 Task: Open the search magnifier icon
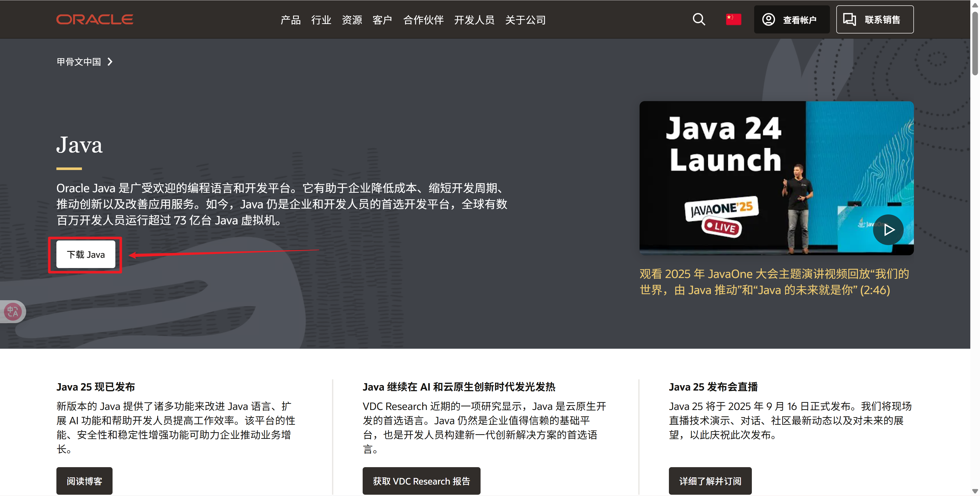[699, 19]
